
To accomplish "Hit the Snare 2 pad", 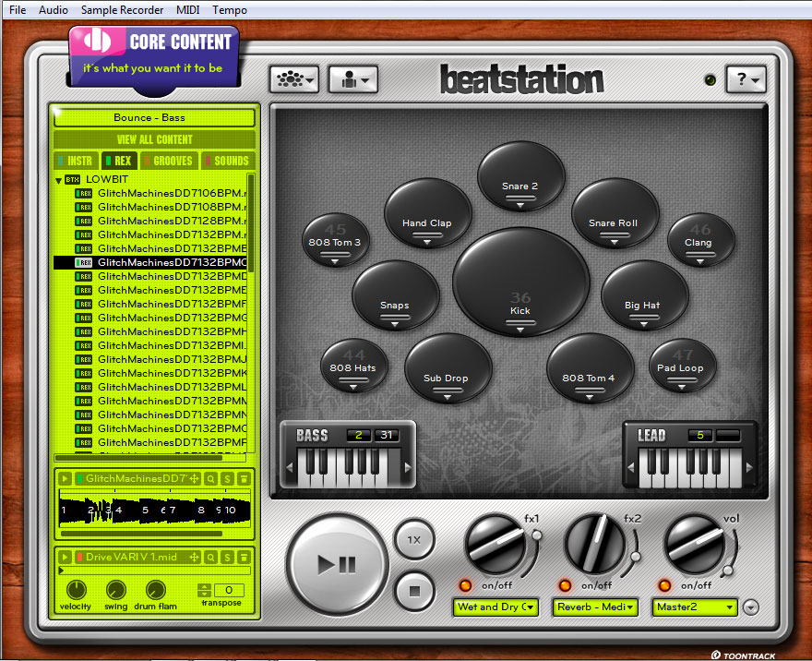I will point(520,176).
